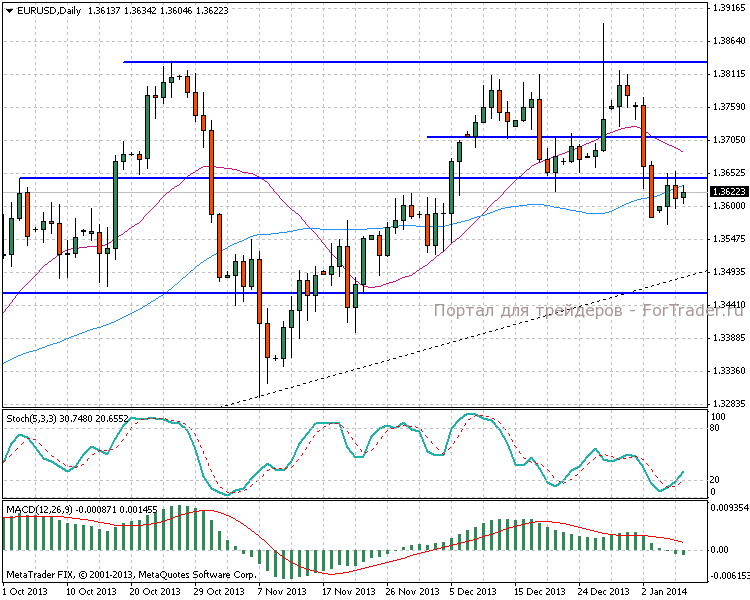Click the 0.009354 MACD scale value
Image resolution: width=750 pixels, height=600 pixels.
[729, 508]
